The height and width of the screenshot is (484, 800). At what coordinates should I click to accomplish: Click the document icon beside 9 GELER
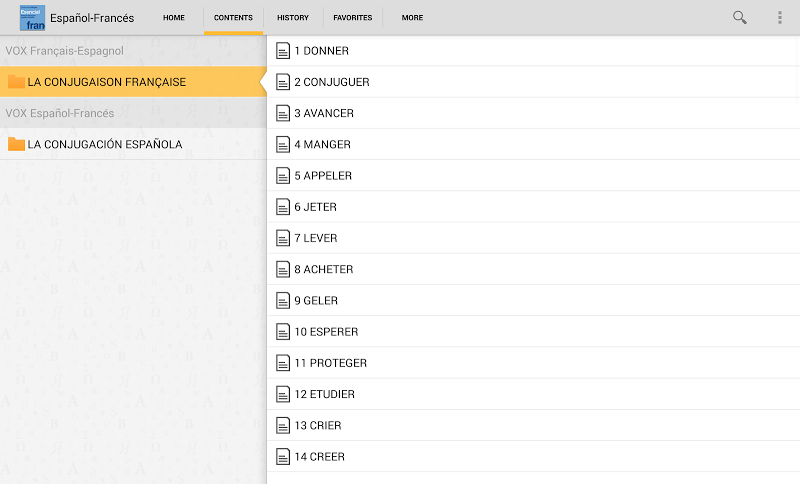tap(283, 300)
